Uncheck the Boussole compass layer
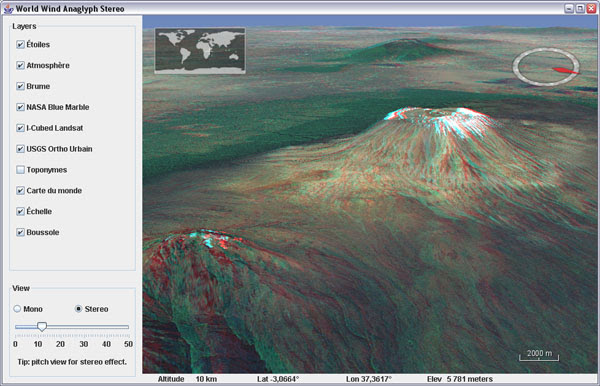The image size is (600, 386). 20,232
